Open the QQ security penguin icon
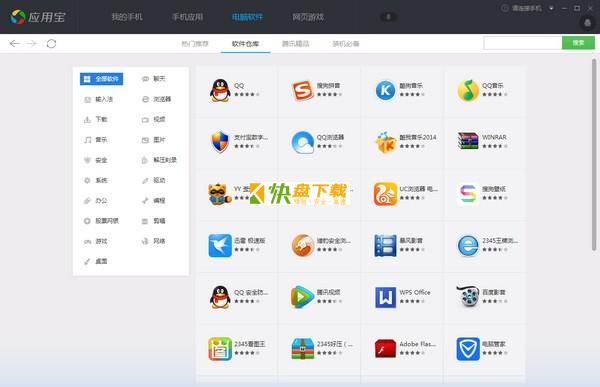600x387 pixels. click(x=220, y=297)
